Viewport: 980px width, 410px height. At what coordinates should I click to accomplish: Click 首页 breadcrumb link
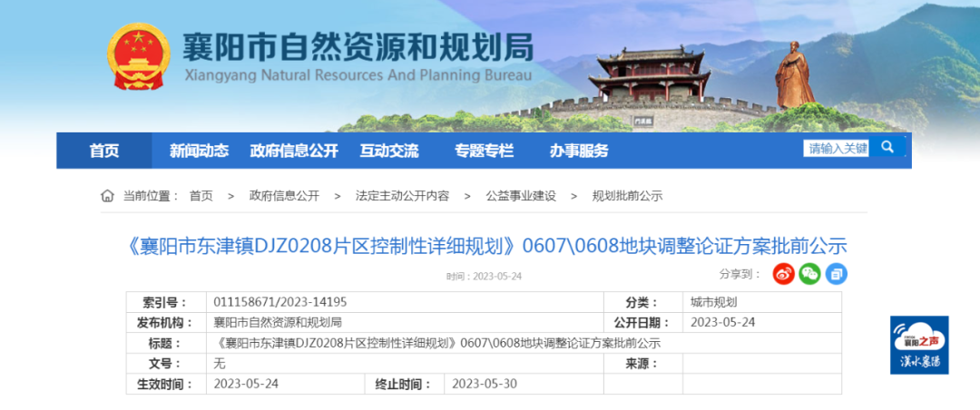(201, 196)
